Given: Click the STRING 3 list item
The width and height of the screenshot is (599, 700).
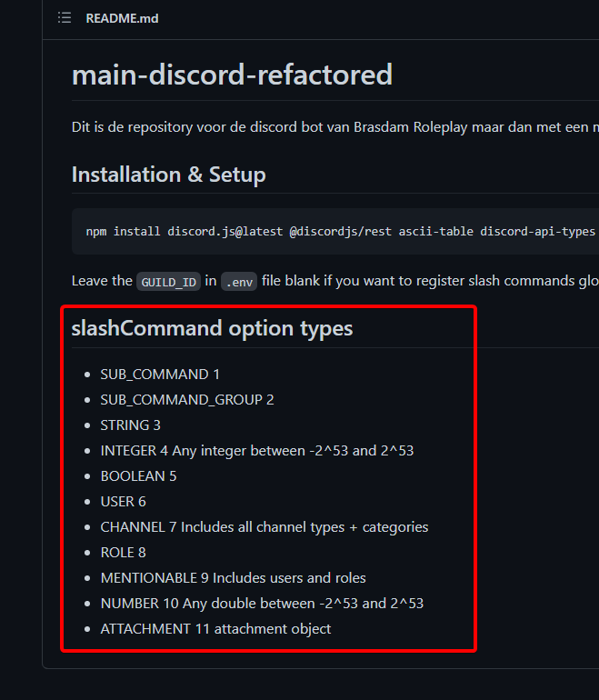Looking at the screenshot, I should pyautogui.click(x=130, y=425).
